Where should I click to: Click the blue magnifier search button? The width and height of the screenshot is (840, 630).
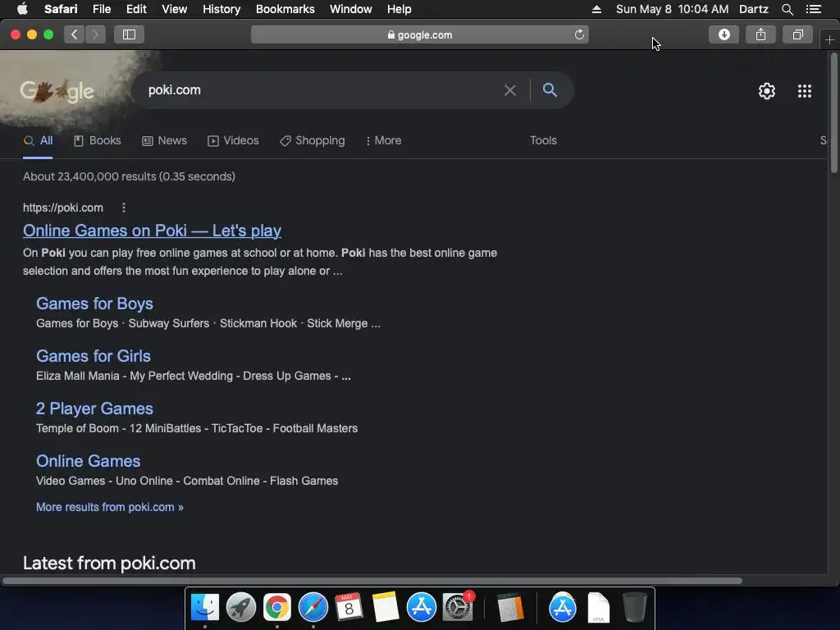click(550, 90)
